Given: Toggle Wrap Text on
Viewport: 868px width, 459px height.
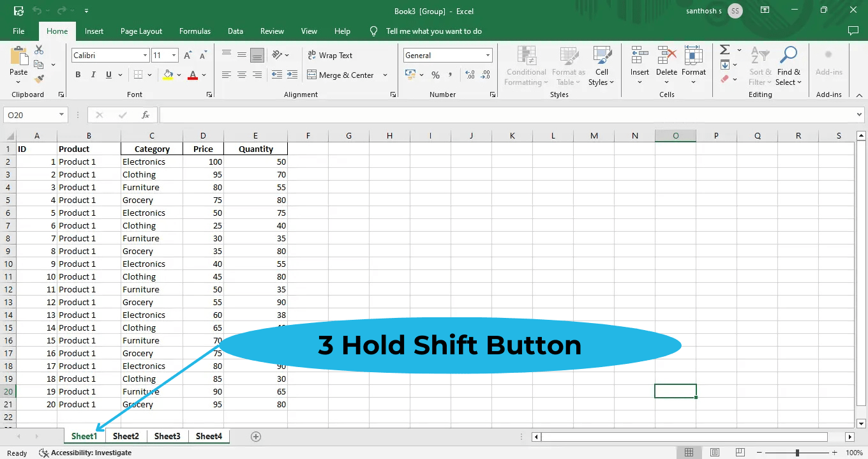Looking at the screenshot, I should (330, 55).
